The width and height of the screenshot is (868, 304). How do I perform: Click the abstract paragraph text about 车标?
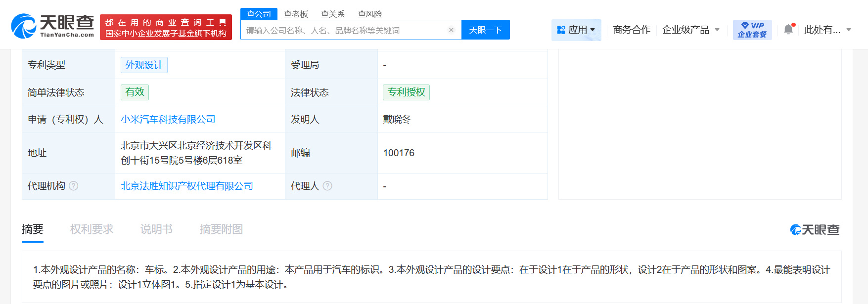431,277
